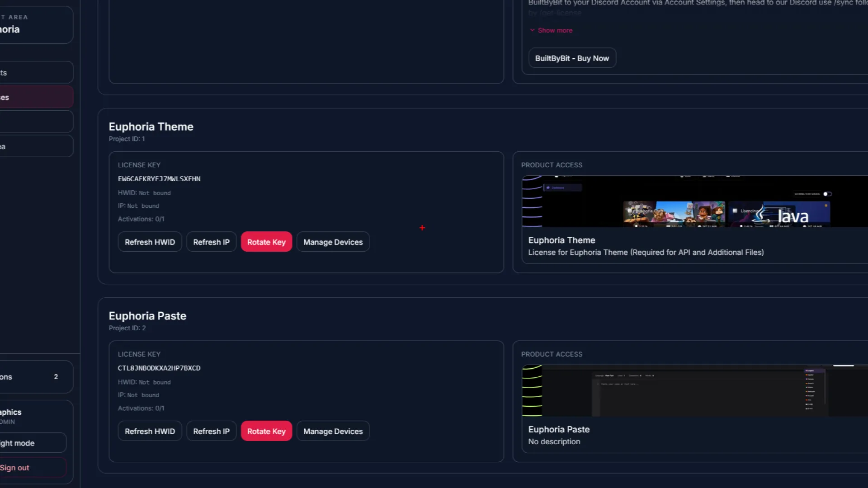
Task: Refresh IP for the Euphoria Paste license
Action: point(211,432)
